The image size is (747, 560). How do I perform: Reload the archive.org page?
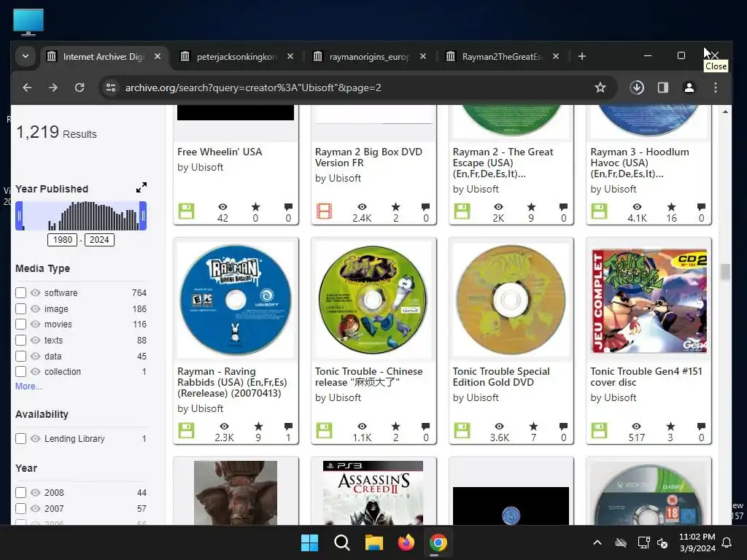80,87
